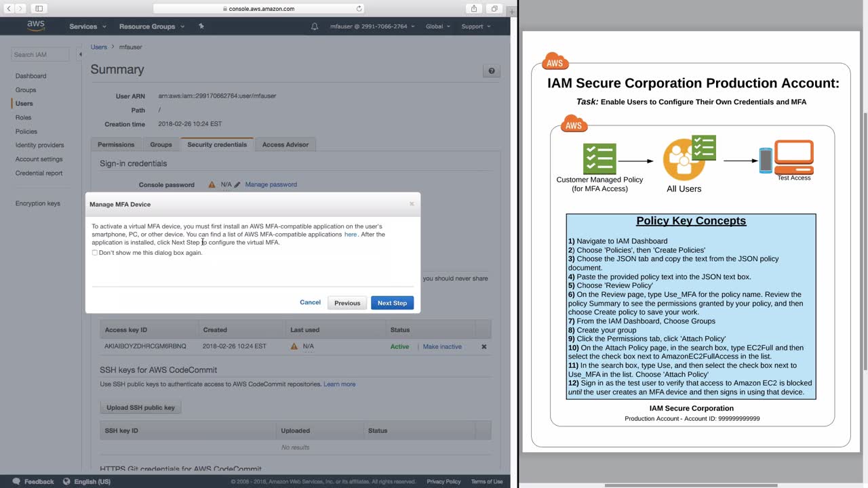The width and height of the screenshot is (868, 488).
Task: Click the English (US) language selector
Action: (x=92, y=481)
